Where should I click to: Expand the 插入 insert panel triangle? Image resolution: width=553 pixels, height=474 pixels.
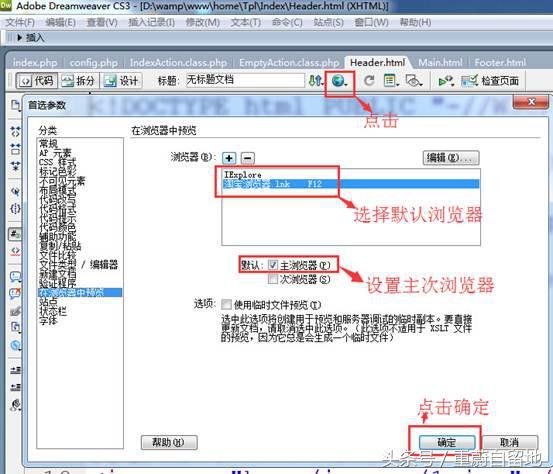coord(19,37)
